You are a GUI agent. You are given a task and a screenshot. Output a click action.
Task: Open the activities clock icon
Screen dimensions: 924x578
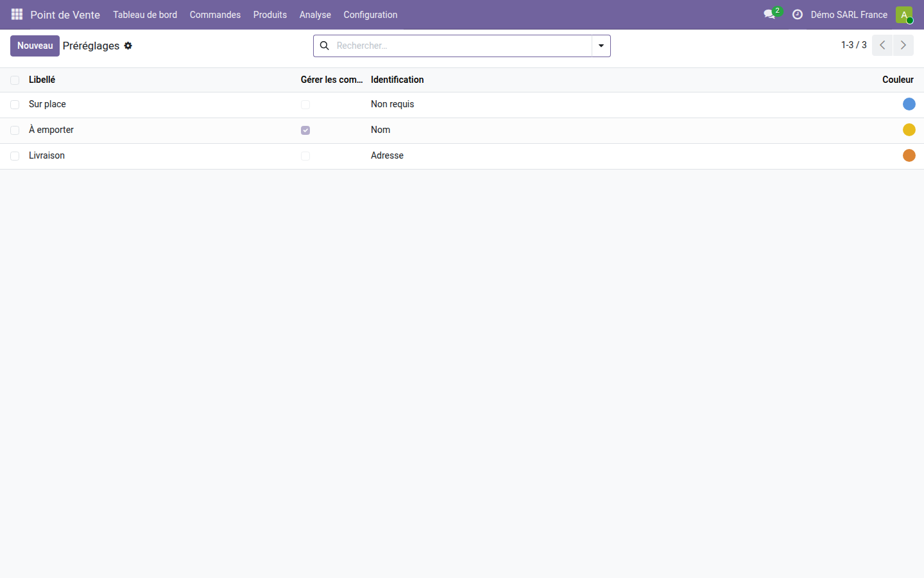798,14
